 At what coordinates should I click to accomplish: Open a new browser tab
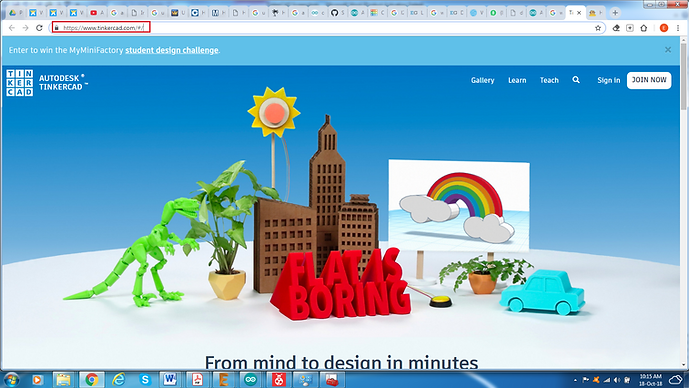(x=615, y=13)
